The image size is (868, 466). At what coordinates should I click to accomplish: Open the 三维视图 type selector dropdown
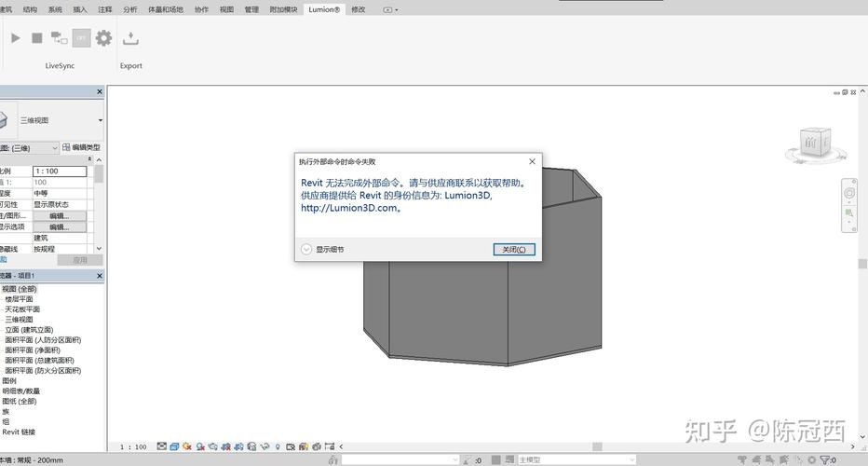(x=101, y=120)
